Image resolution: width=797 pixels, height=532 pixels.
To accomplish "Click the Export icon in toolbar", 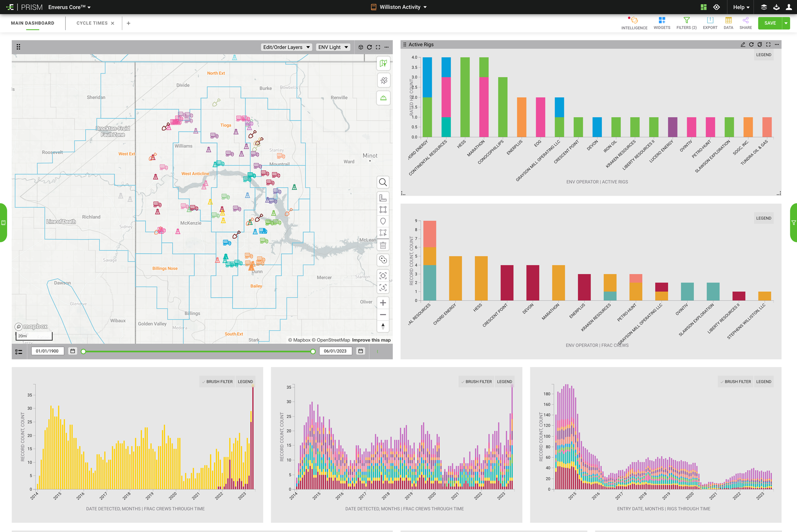I will [710, 20].
